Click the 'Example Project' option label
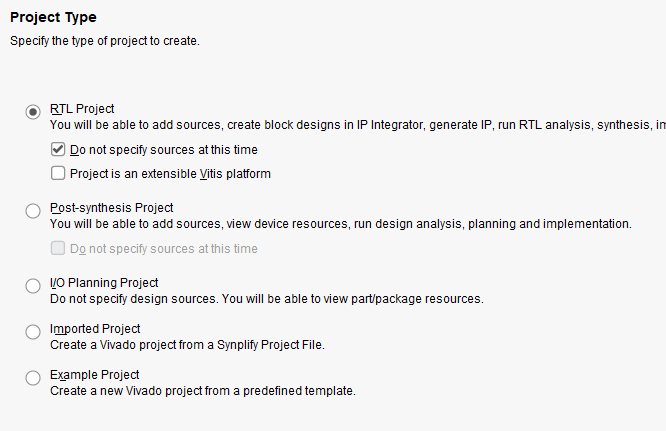666x431 pixels. [94, 375]
